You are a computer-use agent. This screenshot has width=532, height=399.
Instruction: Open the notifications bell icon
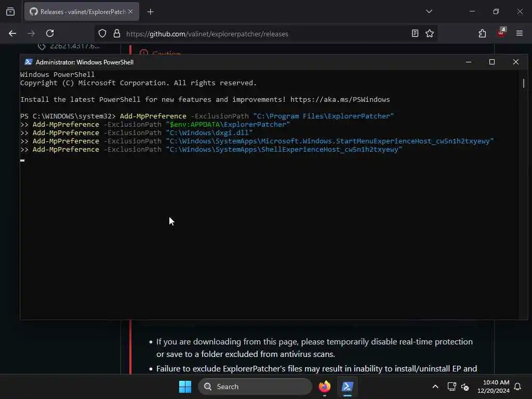[x=517, y=387]
